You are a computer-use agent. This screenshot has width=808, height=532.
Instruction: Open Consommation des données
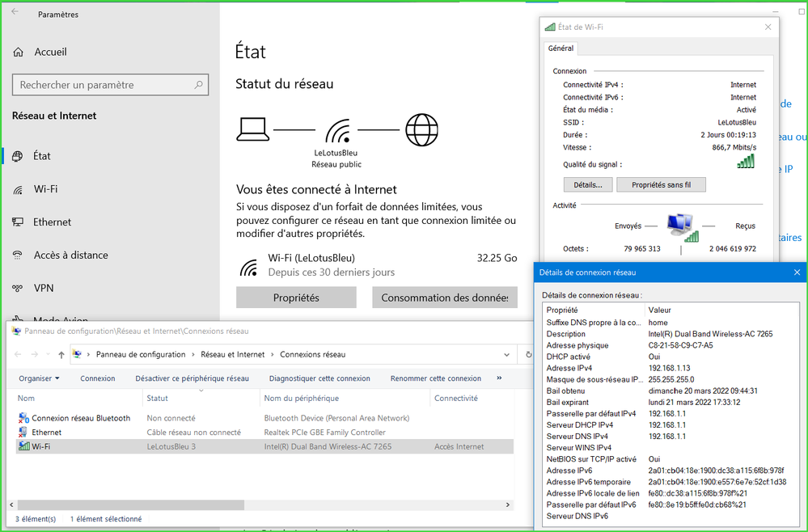pyautogui.click(x=444, y=298)
